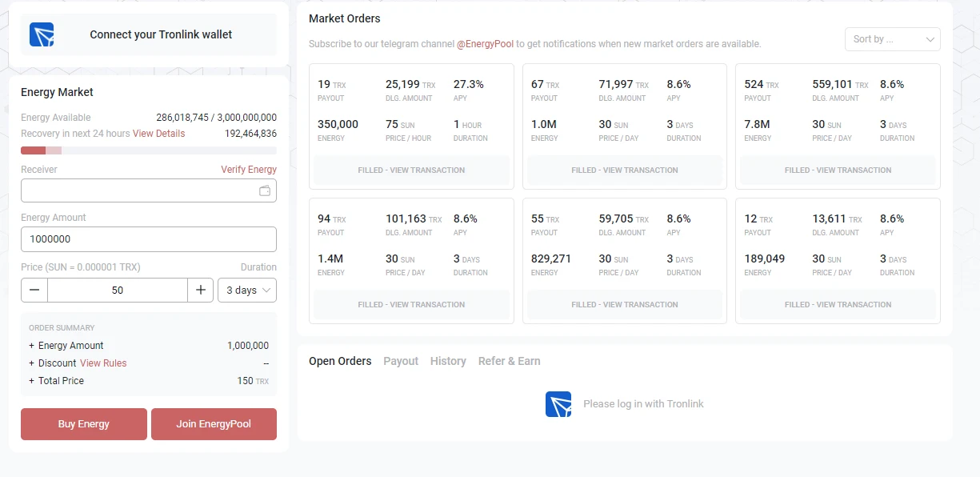Click the Buy Energy button

click(x=84, y=424)
